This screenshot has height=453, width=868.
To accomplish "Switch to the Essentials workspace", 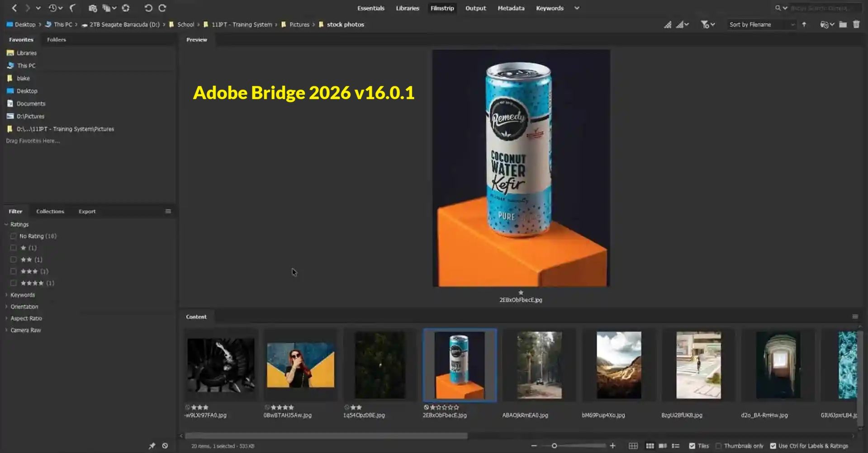I will click(x=370, y=8).
